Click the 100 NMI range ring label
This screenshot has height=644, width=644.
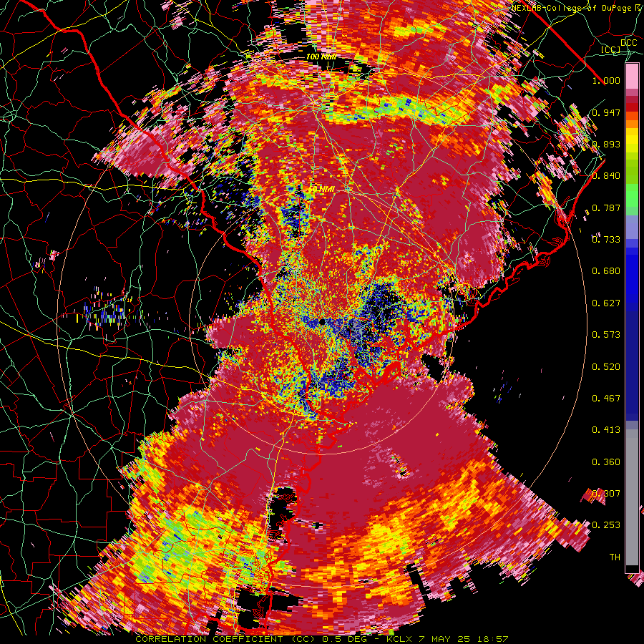321,57
